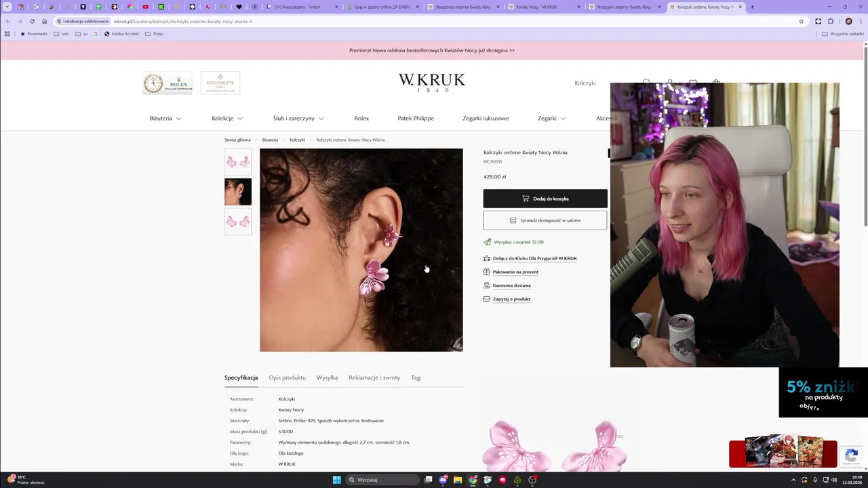
Task: Click the shipping plane icon beside Wysyłka
Action: point(487,242)
